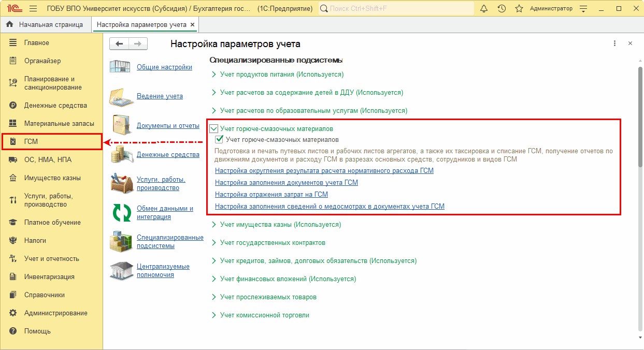Click the notifications bell icon
This screenshot has height=350, width=644.
pos(484,9)
